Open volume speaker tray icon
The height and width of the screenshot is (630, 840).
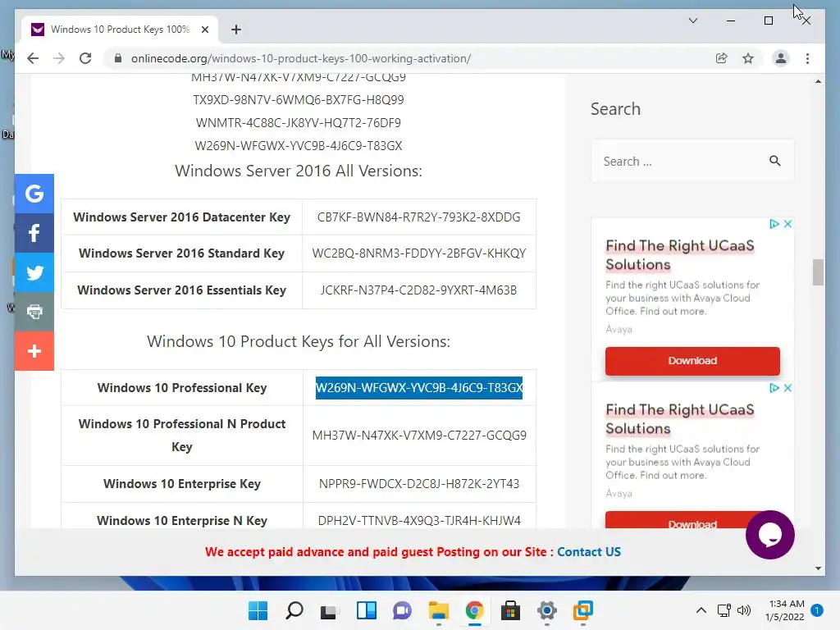coord(743,610)
